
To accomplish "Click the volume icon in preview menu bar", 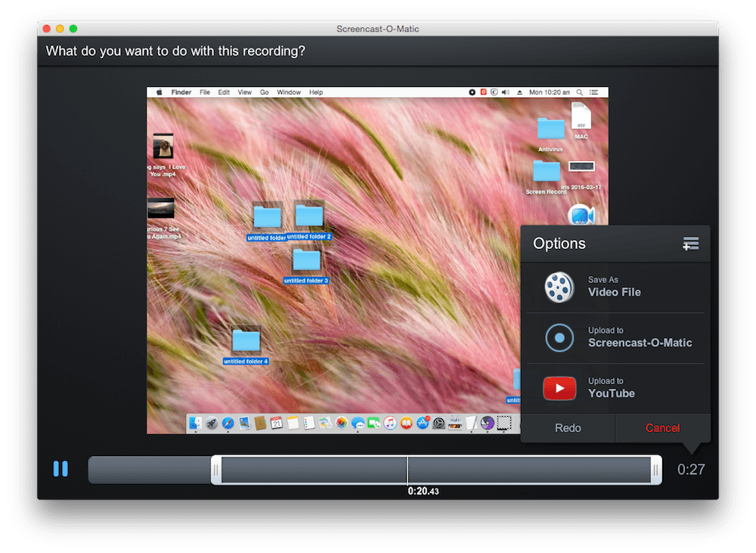I will pyautogui.click(x=505, y=92).
